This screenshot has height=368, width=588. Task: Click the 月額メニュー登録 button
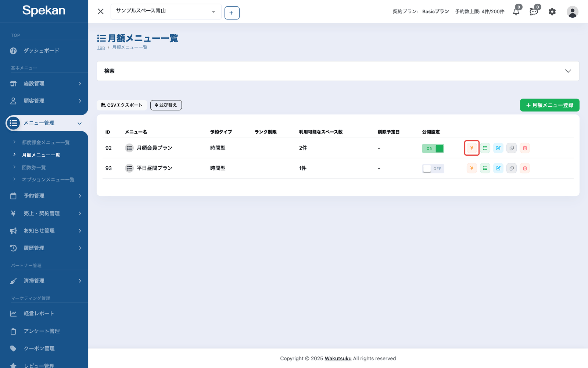point(550,105)
